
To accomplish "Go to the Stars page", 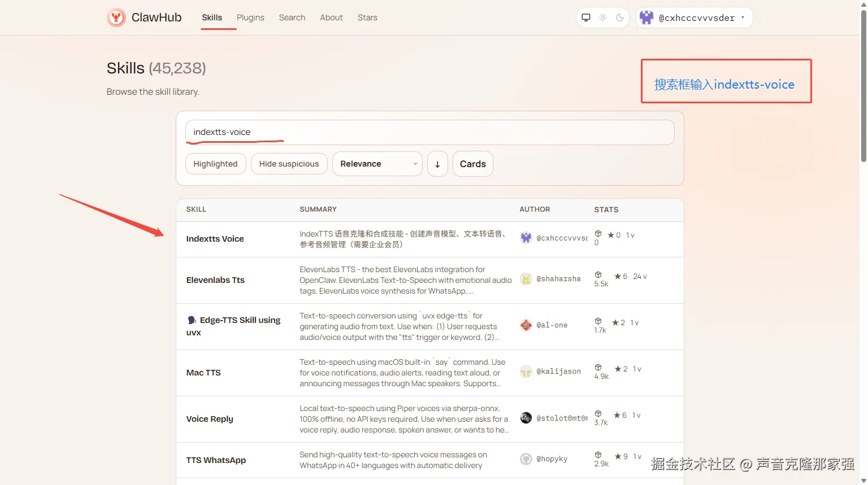I will pos(367,18).
